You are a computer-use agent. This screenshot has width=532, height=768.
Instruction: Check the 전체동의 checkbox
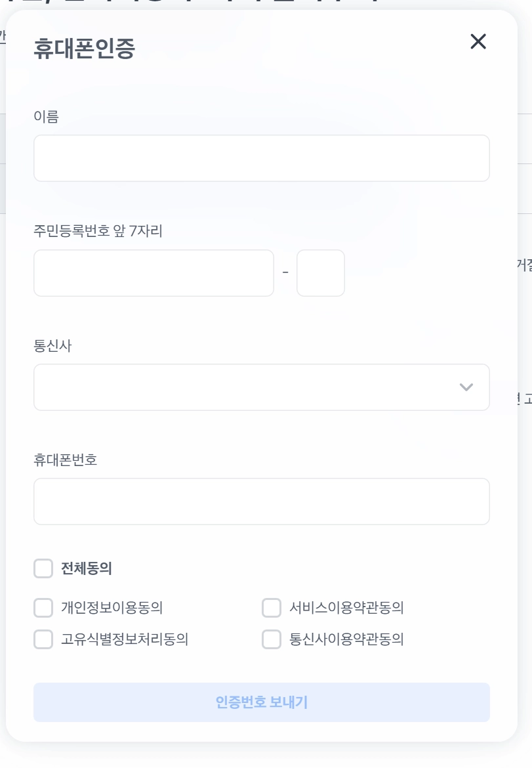click(x=43, y=568)
